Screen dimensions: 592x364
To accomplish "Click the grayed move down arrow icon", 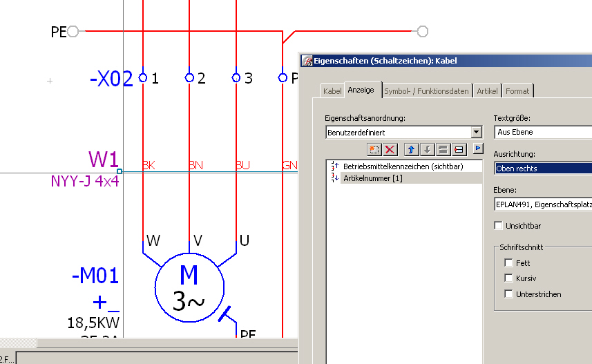I will tap(427, 150).
